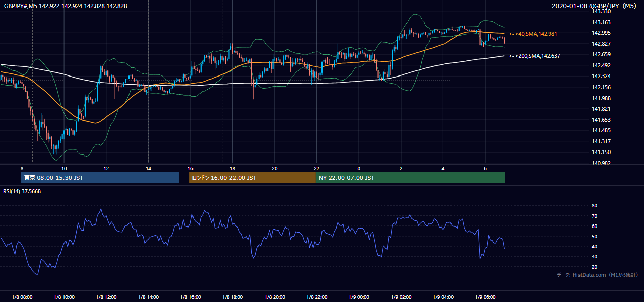Click hour label 6 under the price chart
Image resolution: width=644 pixels, height=302 pixels.
pos(485,168)
